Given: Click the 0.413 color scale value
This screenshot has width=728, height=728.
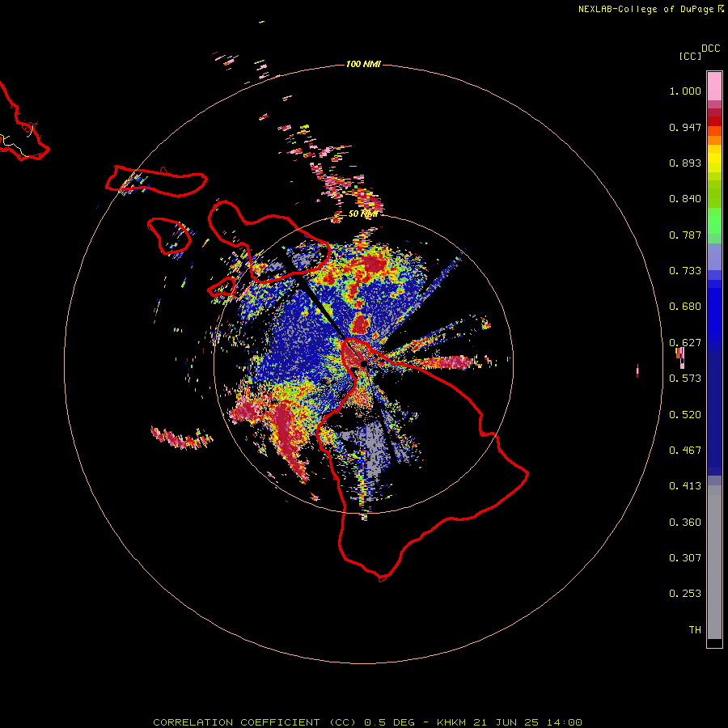Looking at the screenshot, I should (685, 486).
